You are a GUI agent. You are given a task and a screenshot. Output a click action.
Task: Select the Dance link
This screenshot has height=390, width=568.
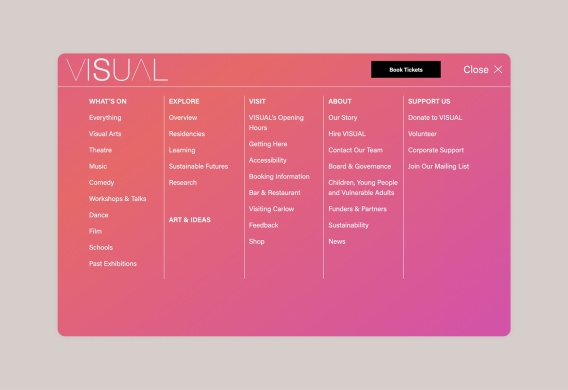(x=99, y=215)
